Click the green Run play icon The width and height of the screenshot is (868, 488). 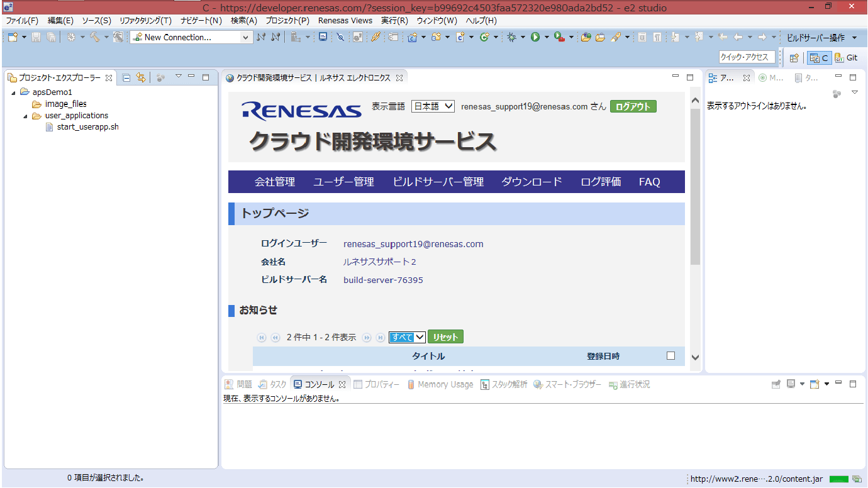click(535, 37)
